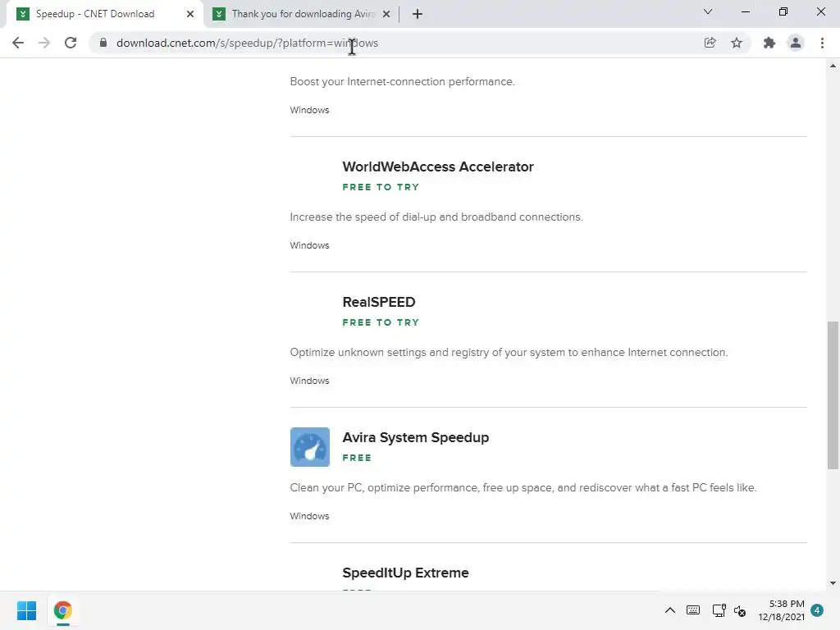
Task: Reload the current page
Action: (x=71, y=43)
